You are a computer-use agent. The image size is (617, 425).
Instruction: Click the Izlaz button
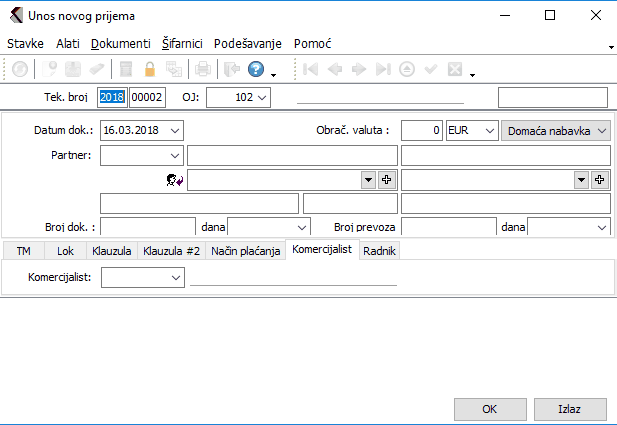pos(569,409)
